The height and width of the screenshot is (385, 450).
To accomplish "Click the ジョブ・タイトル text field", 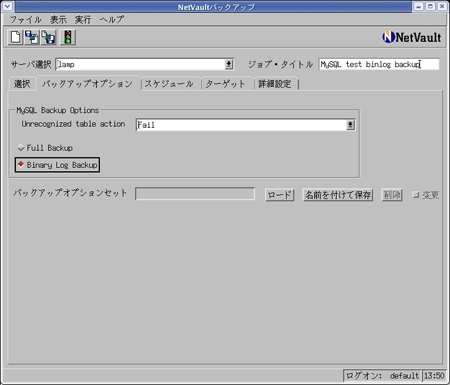I will point(379,64).
